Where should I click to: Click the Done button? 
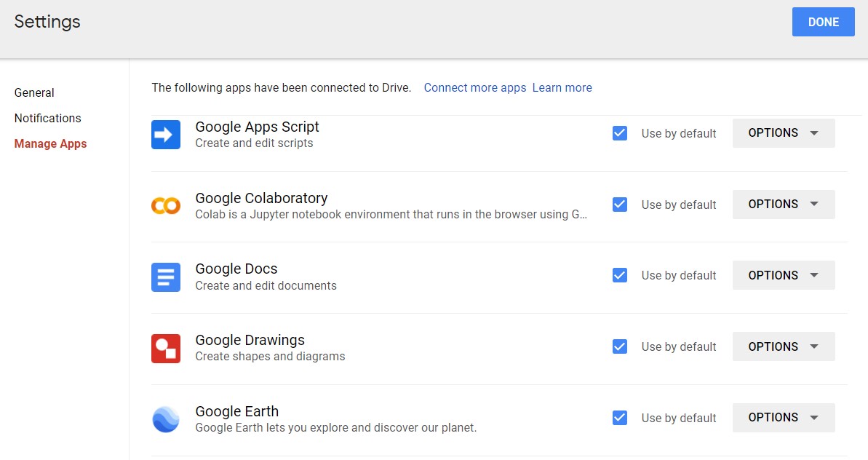(823, 22)
